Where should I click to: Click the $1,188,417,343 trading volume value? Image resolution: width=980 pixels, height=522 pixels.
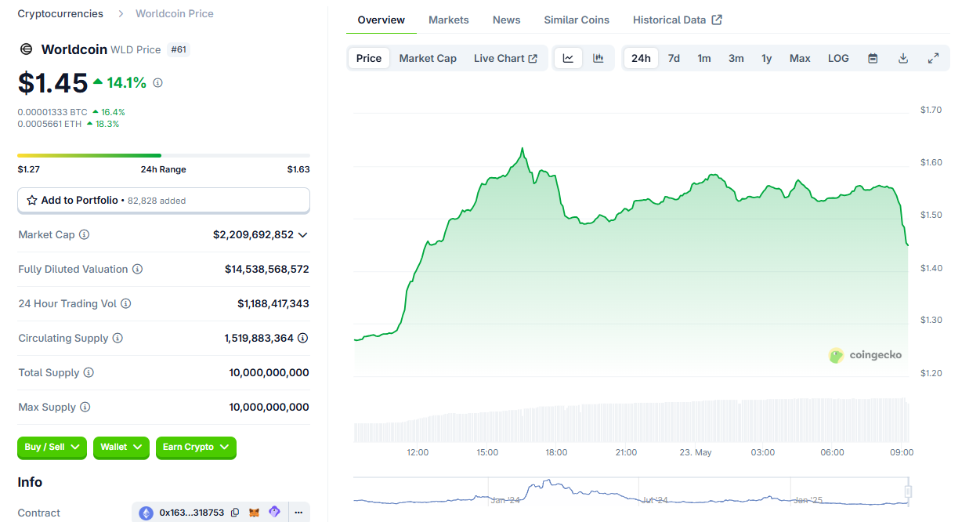tap(273, 304)
